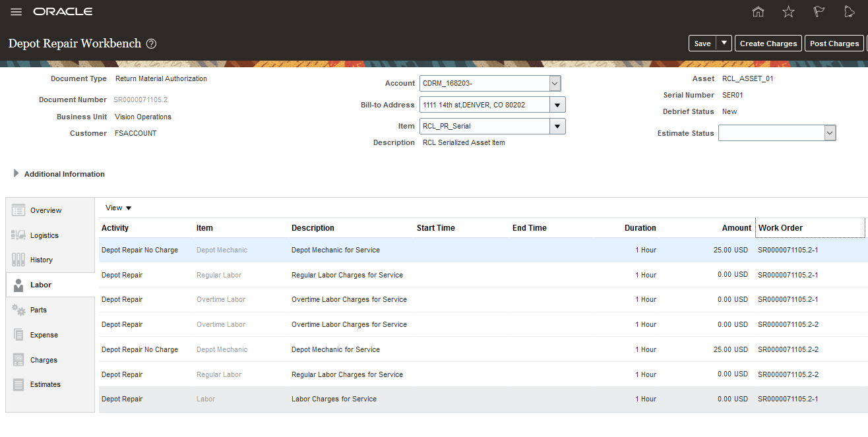Click the Labor person icon
This screenshot has width=868, height=437.
coord(18,285)
